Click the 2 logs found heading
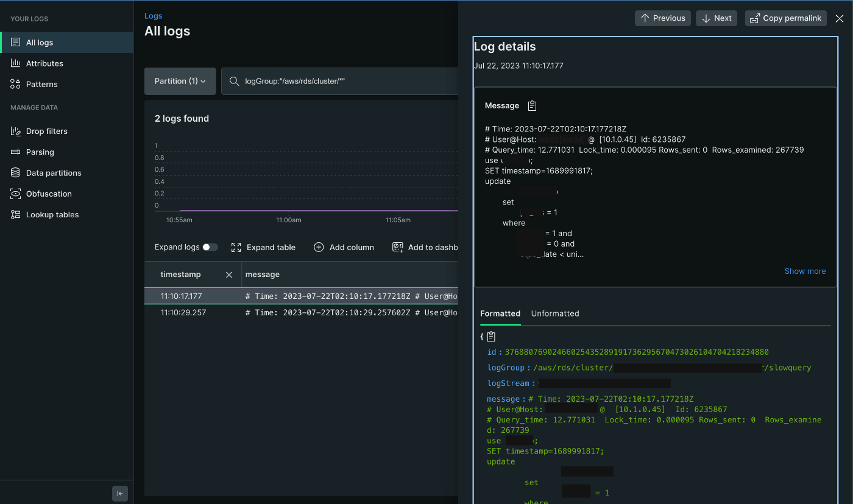 pos(182,119)
